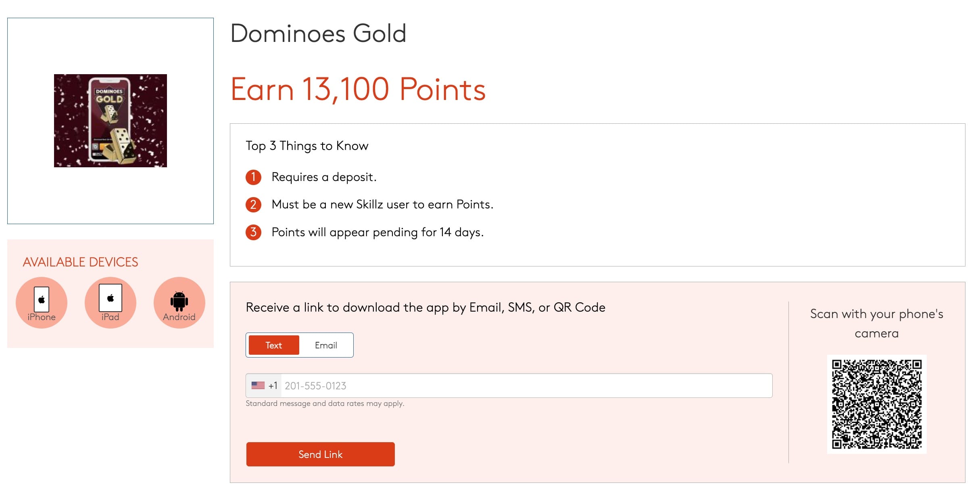Toggle between Text and Email tabs
The height and width of the screenshot is (495, 980).
pyautogui.click(x=300, y=345)
